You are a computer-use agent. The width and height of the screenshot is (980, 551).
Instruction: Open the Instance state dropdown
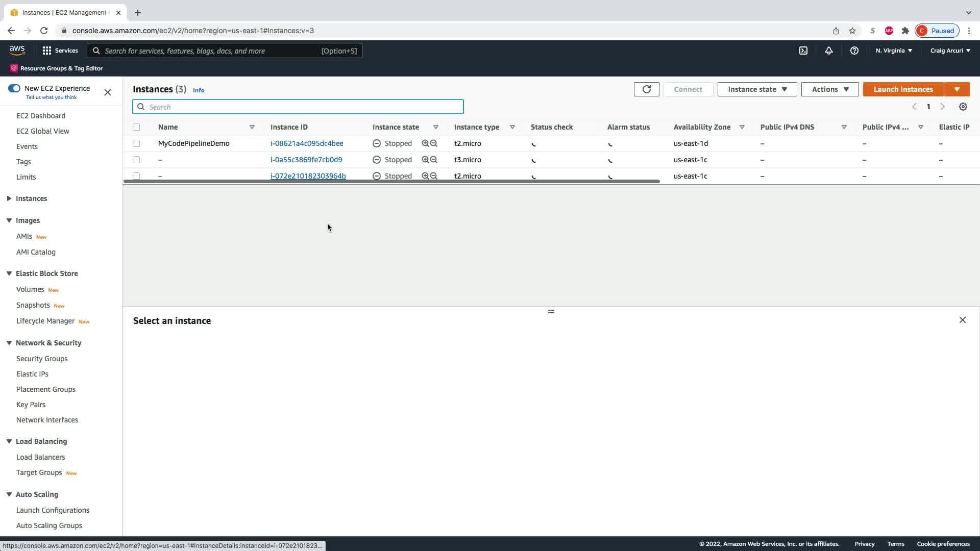(757, 89)
